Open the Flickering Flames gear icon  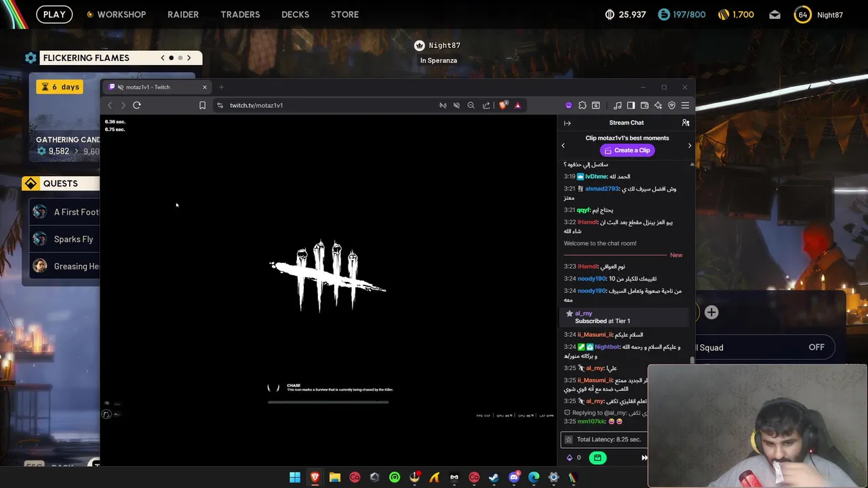coord(31,58)
